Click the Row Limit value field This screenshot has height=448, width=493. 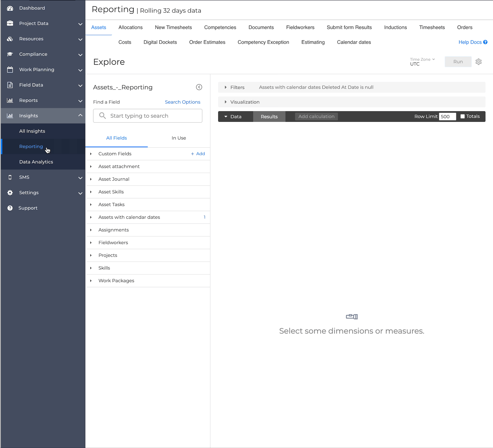(447, 116)
